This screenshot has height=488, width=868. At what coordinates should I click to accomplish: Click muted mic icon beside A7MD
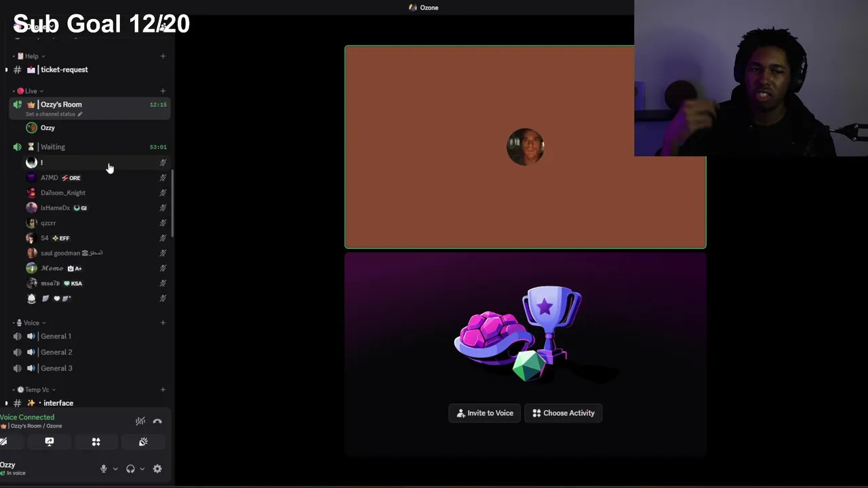click(x=163, y=178)
